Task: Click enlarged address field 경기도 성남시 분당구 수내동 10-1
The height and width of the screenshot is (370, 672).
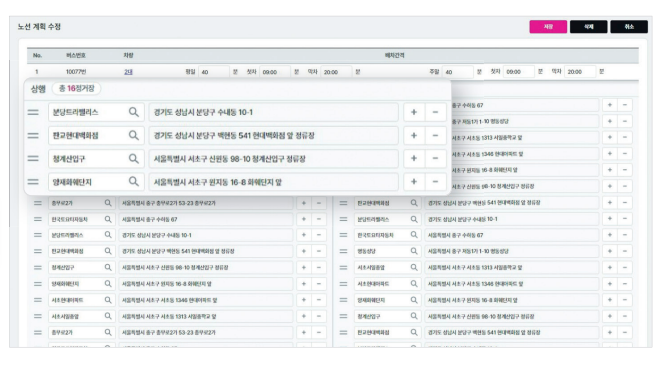Action: pyautogui.click(x=273, y=112)
